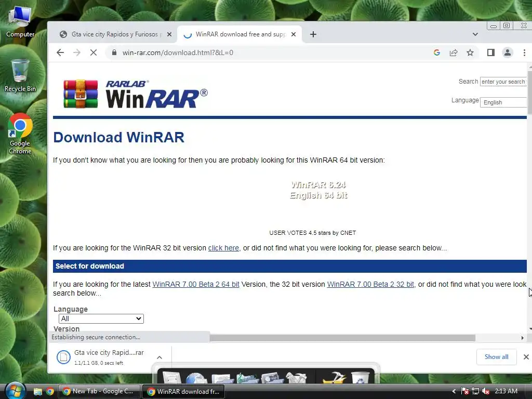Viewport: 532px width, 399px height.
Task: Go back to the previous page
Action: (60, 52)
